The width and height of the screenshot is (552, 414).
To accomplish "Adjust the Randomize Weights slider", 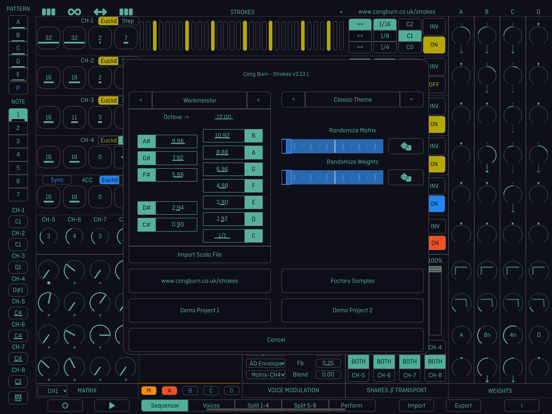I will [332, 177].
